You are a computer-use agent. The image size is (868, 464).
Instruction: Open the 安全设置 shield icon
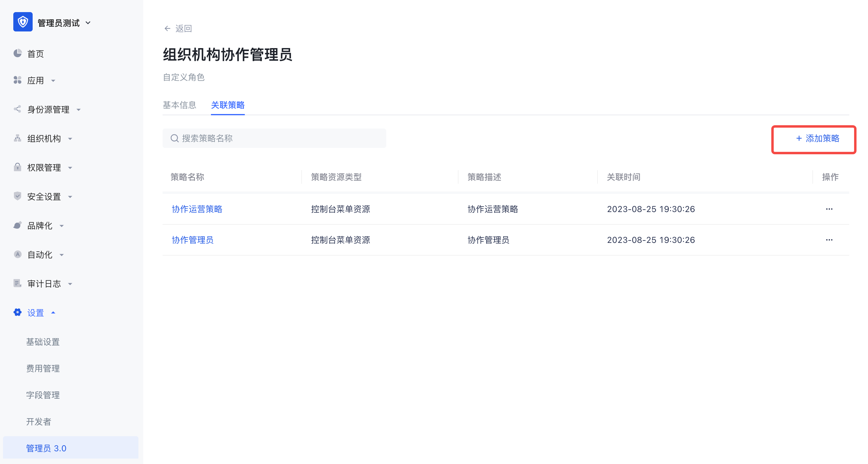[18, 196]
